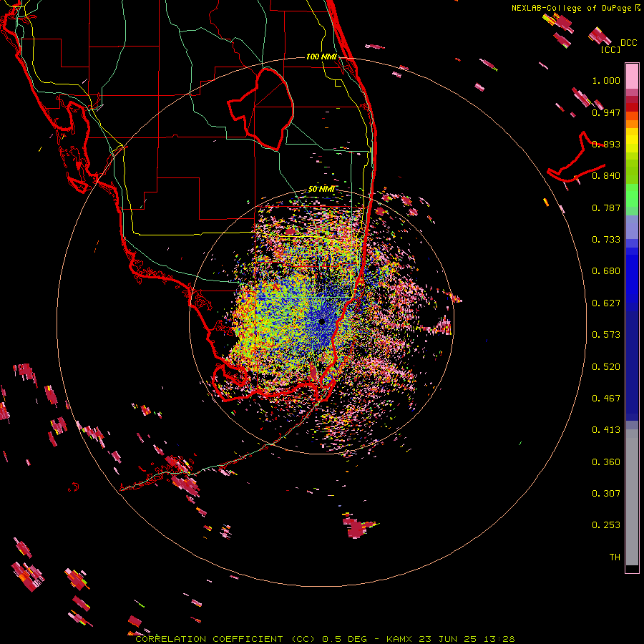This screenshot has width=644, height=644.
Task: Select the 0.733 scale value
Action: click(x=606, y=240)
